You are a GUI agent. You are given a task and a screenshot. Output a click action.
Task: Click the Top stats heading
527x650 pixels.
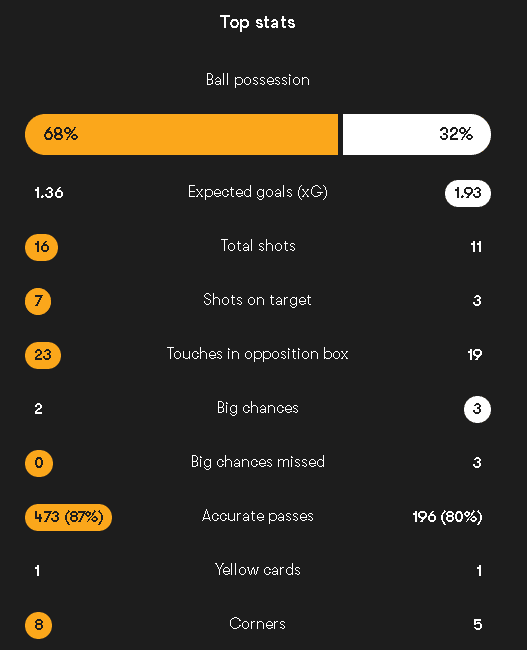pyautogui.click(x=257, y=22)
